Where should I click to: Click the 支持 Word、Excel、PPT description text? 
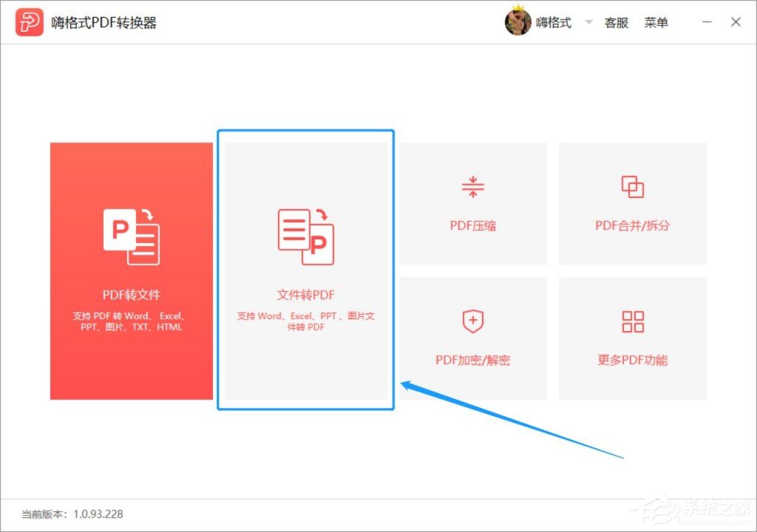(x=305, y=321)
